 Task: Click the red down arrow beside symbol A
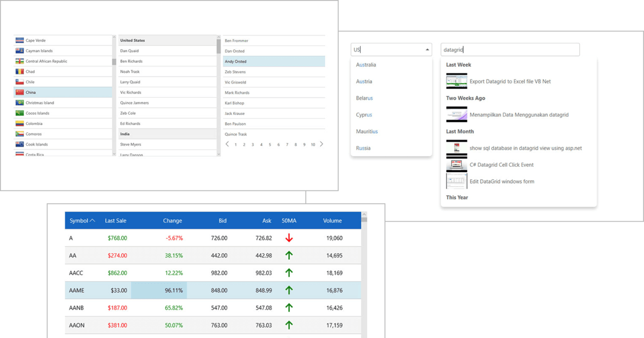[289, 238]
